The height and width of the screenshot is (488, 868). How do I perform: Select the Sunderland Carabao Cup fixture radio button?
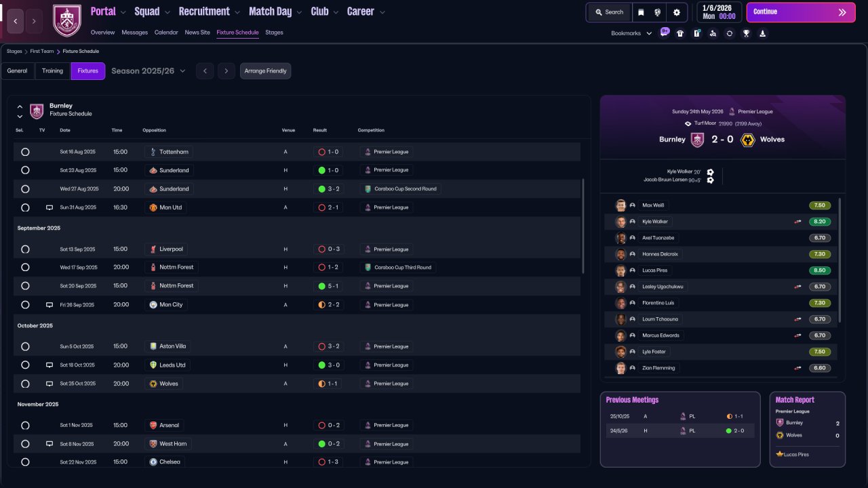pos(25,189)
